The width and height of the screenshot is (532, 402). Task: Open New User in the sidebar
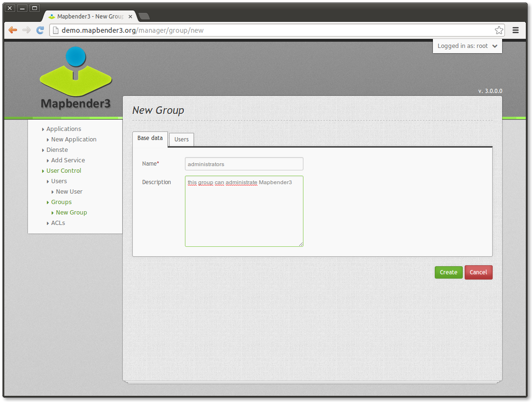tap(69, 192)
